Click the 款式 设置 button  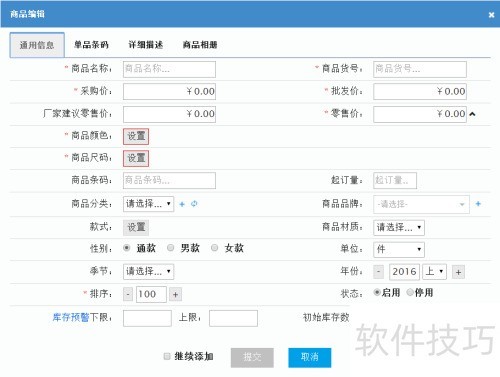[x=136, y=227]
